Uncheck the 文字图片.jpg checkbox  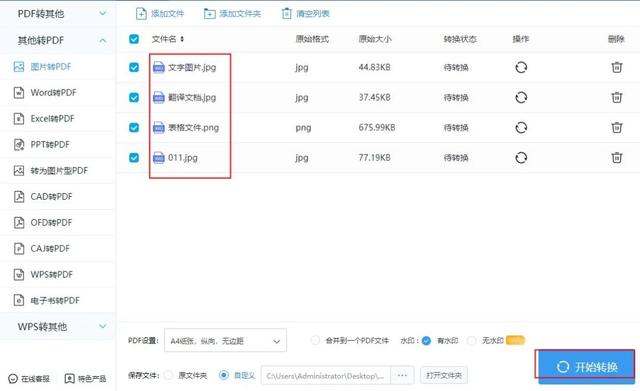tap(134, 67)
